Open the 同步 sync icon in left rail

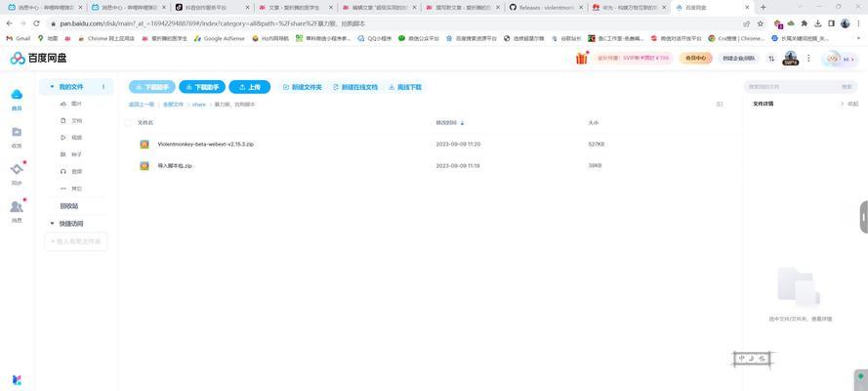click(x=17, y=169)
